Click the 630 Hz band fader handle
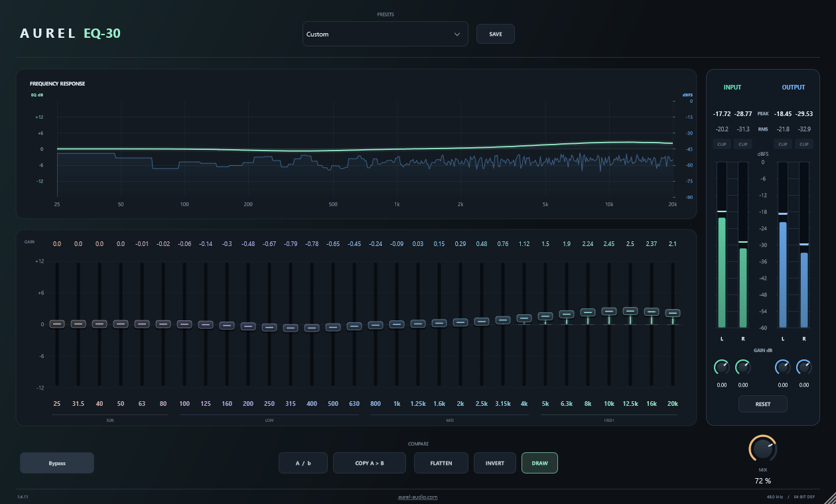This screenshot has width=836, height=504. click(x=354, y=326)
